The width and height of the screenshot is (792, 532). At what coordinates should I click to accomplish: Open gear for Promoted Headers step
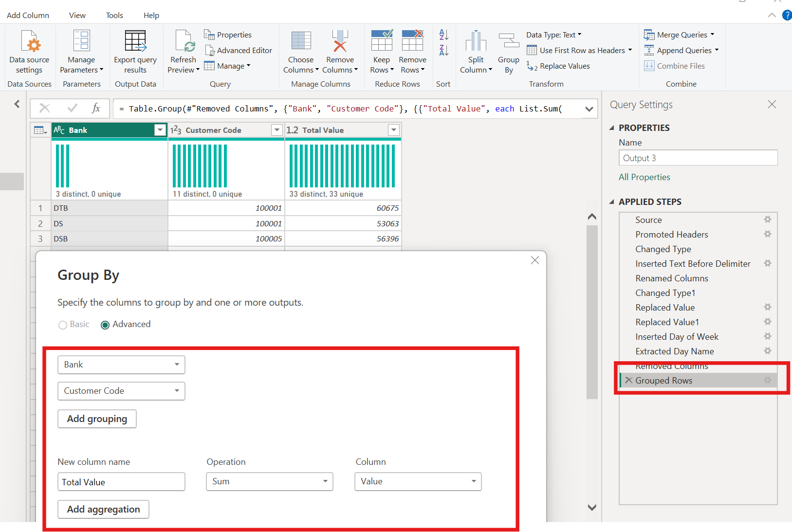(768, 234)
